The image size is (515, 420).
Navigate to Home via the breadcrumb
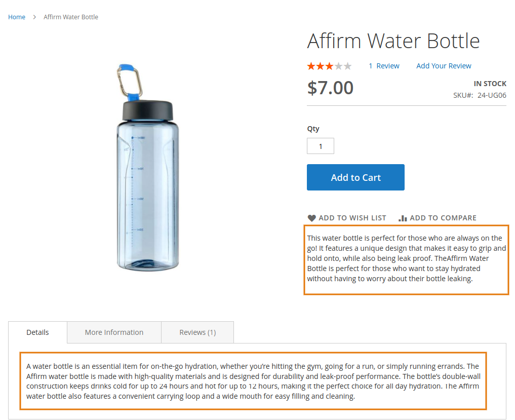point(17,17)
